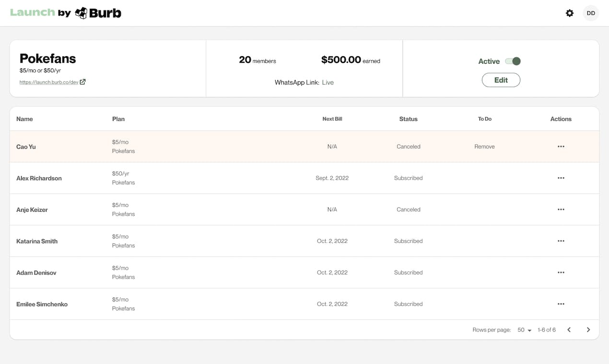Open the DD user avatar menu
609x364 pixels.
coord(591,13)
